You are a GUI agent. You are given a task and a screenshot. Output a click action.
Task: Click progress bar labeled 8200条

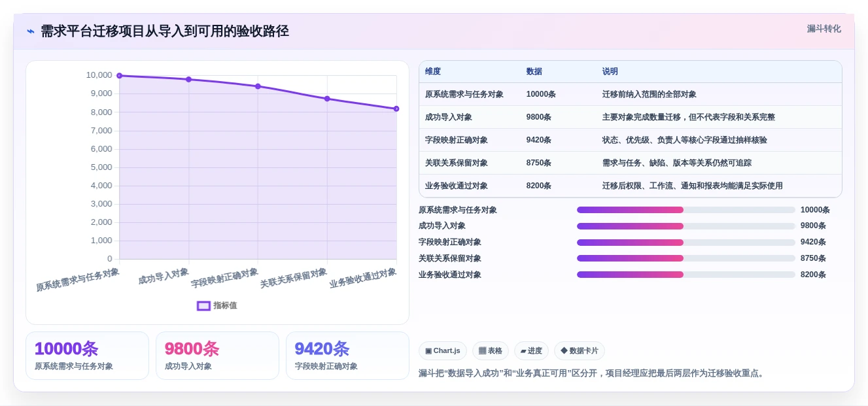click(686, 275)
